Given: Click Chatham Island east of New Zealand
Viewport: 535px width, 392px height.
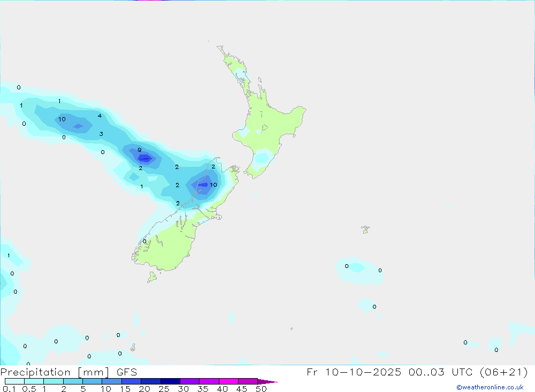Looking at the screenshot, I should coord(365,229).
